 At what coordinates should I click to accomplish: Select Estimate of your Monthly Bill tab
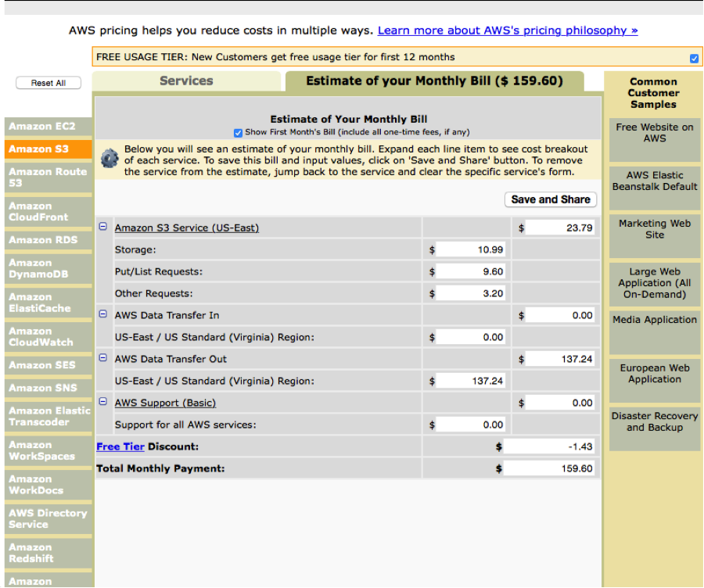coord(434,81)
